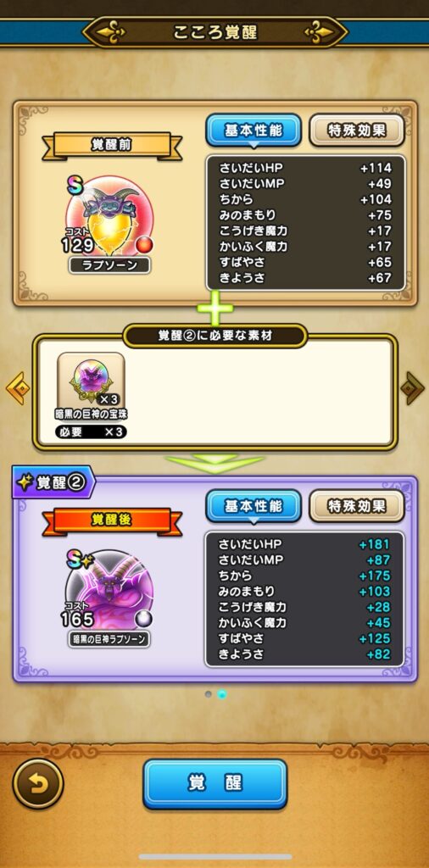Tap the 覚醒 awaken button

click(214, 783)
